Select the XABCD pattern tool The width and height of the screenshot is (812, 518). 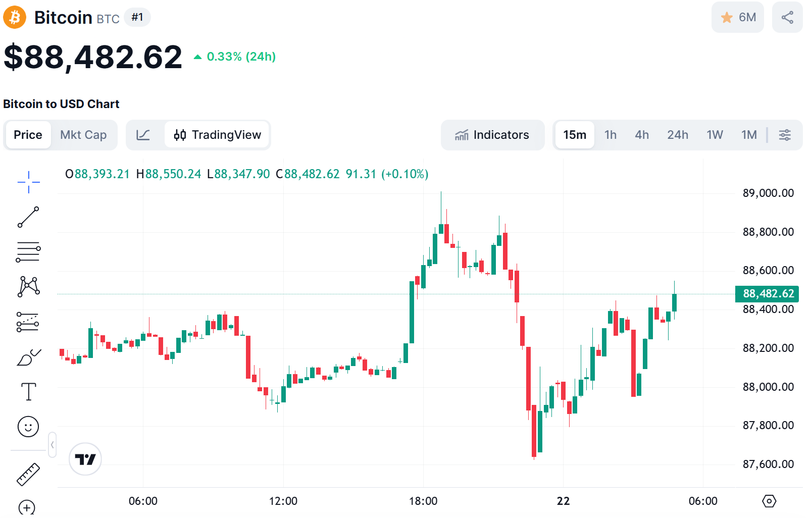click(28, 286)
